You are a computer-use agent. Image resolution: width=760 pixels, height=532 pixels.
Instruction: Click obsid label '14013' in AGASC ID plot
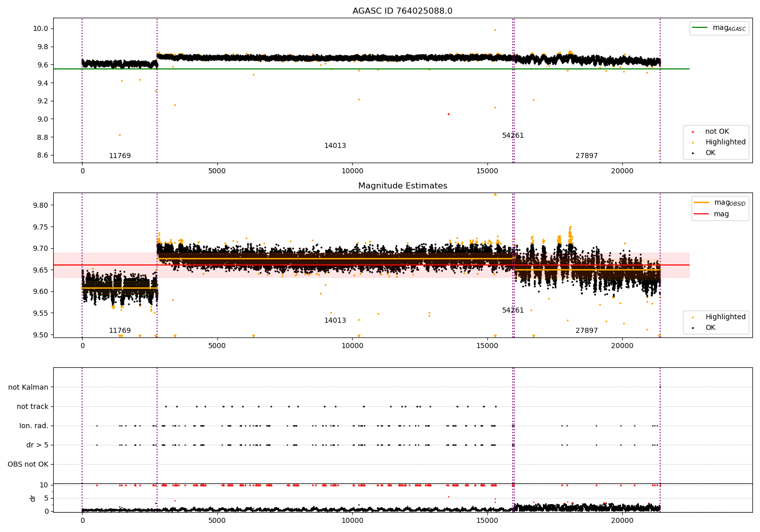pos(335,146)
